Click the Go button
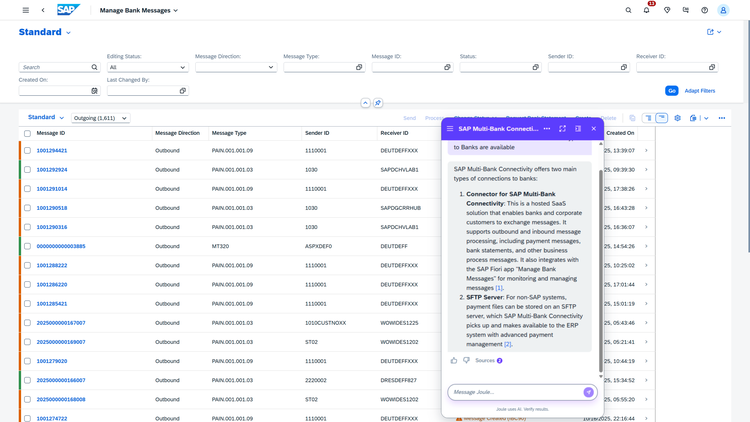750x422 pixels. pyautogui.click(x=672, y=91)
